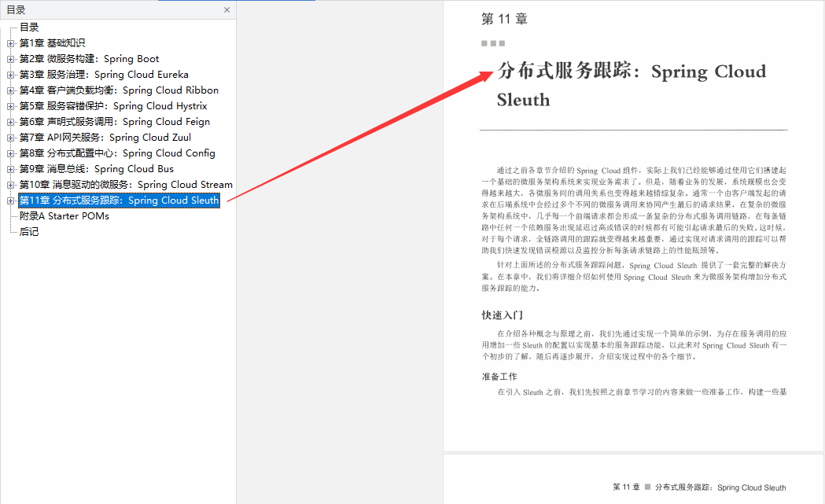This screenshot has width=825, height=504.
Task: Jump to 第1章 基础知识 bookmark
Action: point(52,43)
